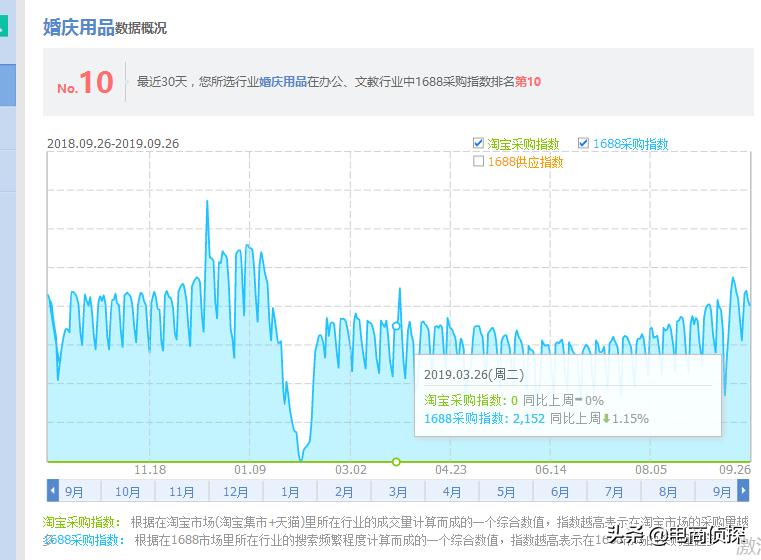Screen dimensions: 761x560
Task: Enable the 1688供应指数 checkbox
Action: click(x=479, y=162)
